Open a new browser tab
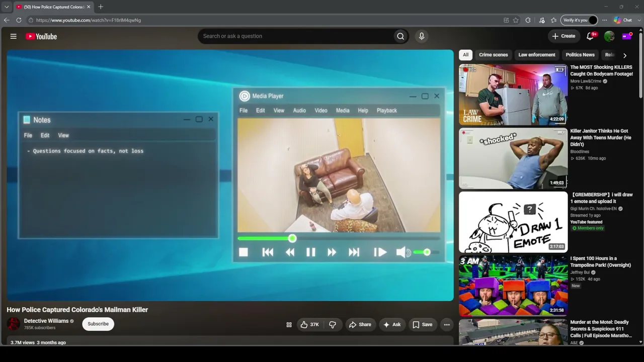Image resolution: width=644 pixels, height=362 pixels. (101, 7)
